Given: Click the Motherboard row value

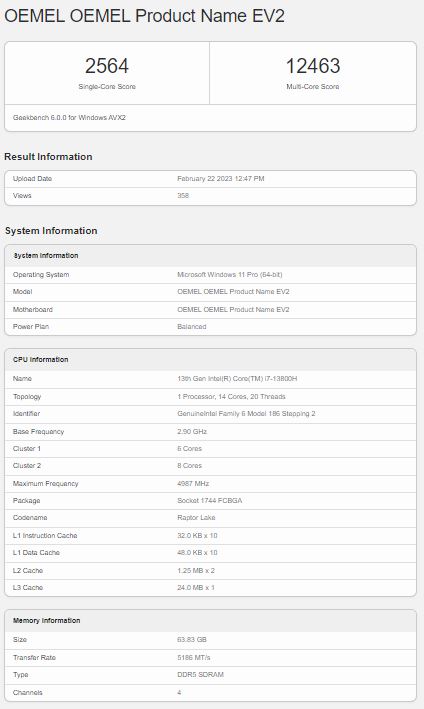Looking at the screenshot, I should 233,309.
